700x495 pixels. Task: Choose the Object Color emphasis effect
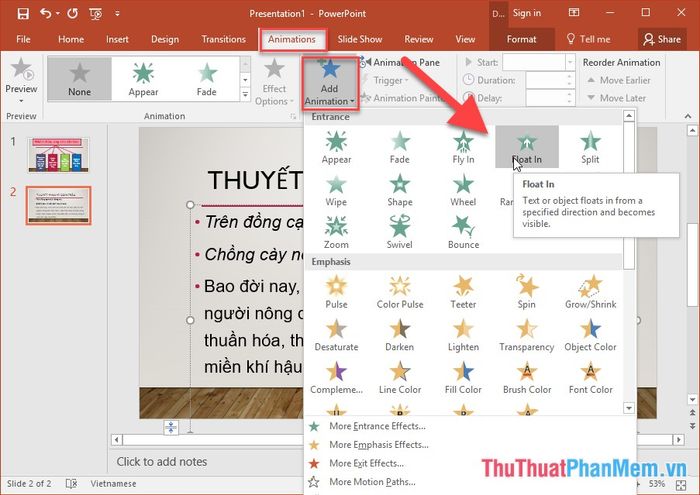click(x=590, y=335)
